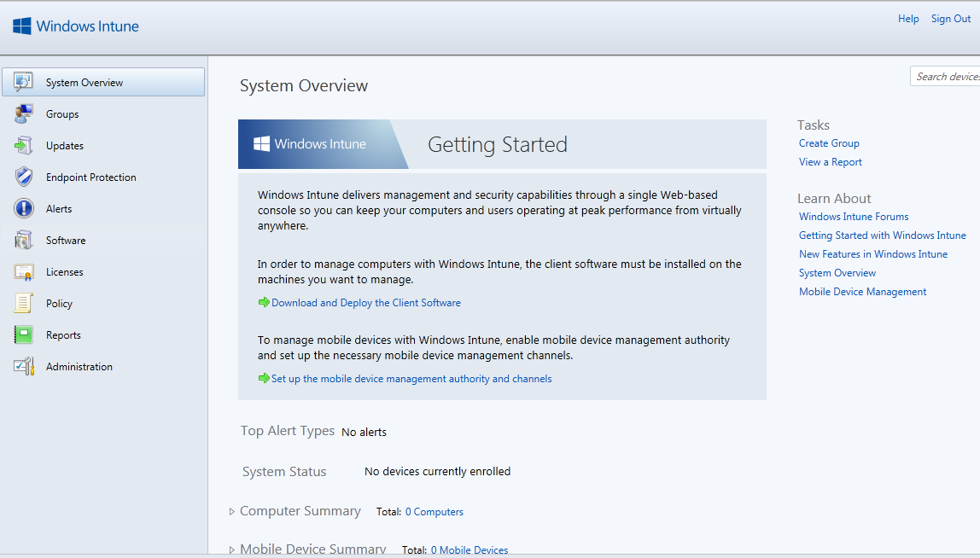The width and height of the screenshot is (980, 558).
Task: Click the Policy document icon
Action: 24,304
